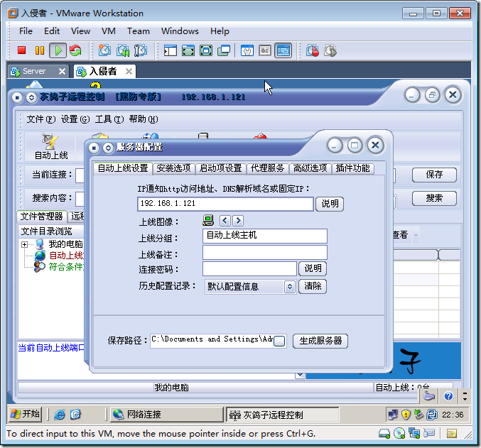This screenshot has width=481, height=448.
Task: Switch to the 自动上线设置 tab
Action: tap(123, 168)
